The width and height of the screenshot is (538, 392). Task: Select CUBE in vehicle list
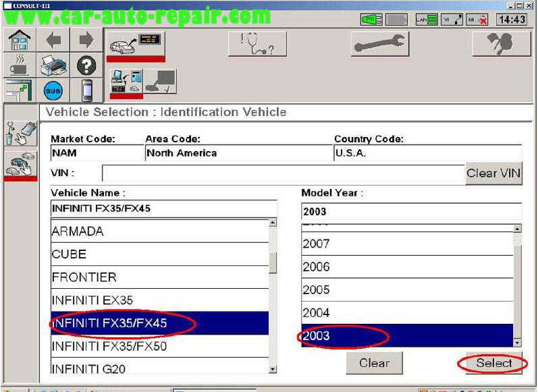pos(159,254)
